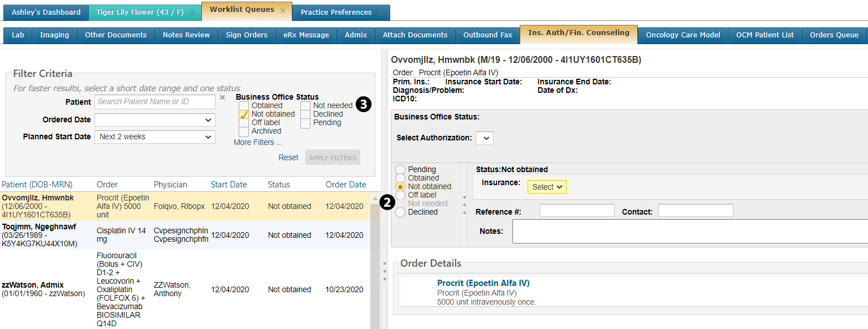Screen dimensions: 868x329
Task: Click the Reset filters link
Action: point(288,157)
